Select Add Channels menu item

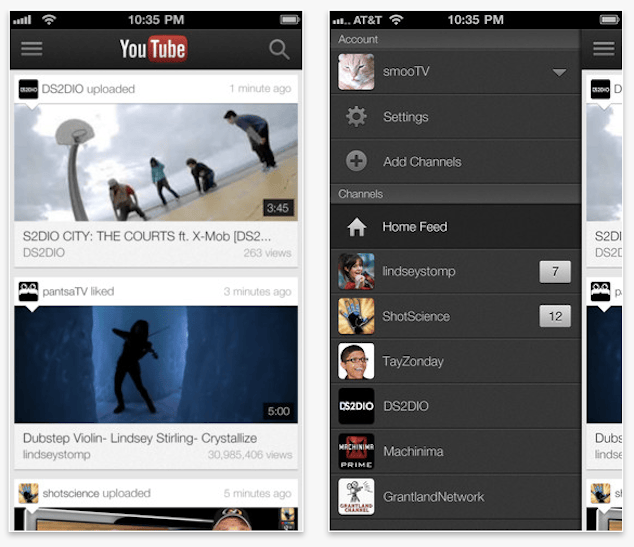pos(456,162)
